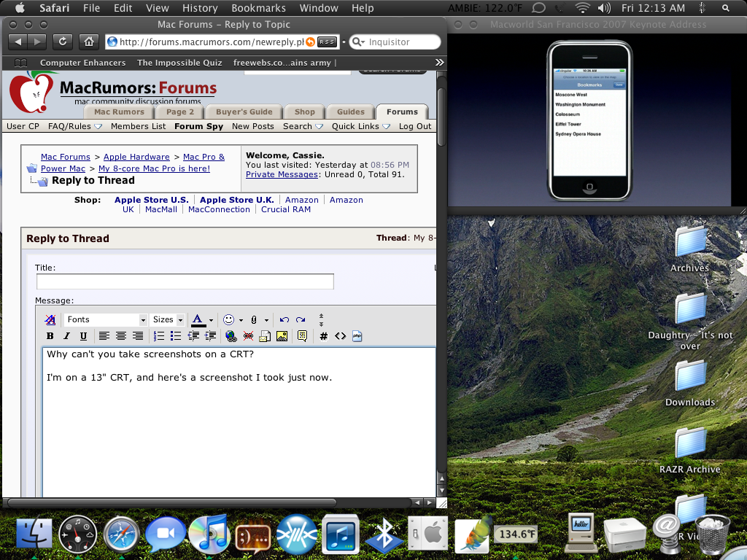Toggle bold formatting in message editor
747x560 pixels.
50,336
